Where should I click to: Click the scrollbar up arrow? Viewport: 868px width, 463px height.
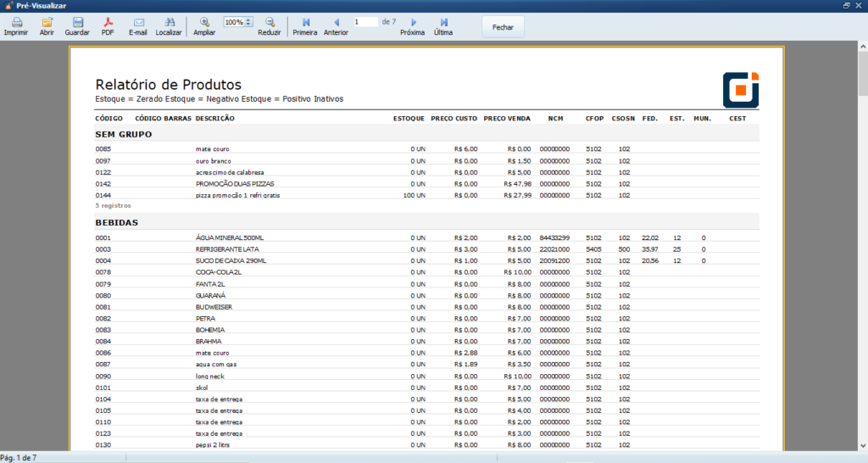coord(862,46)
